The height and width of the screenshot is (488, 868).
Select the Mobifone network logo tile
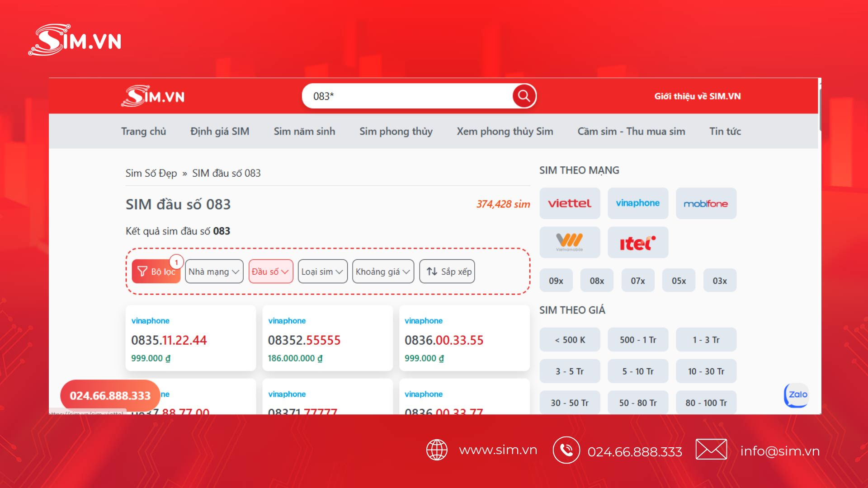point(706,203)
